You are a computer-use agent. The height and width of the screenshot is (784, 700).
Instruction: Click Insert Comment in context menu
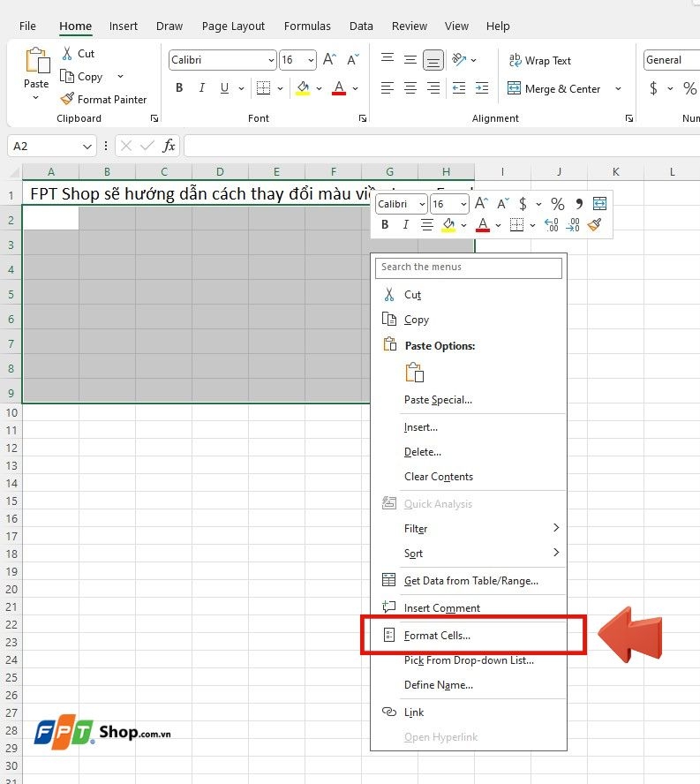click(470, 607)
